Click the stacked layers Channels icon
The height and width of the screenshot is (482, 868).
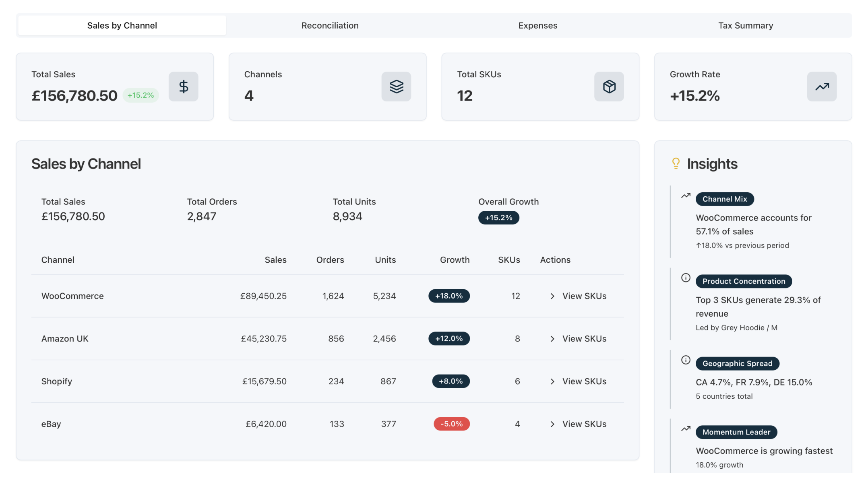pyautogui.click(x=396, y=87)
